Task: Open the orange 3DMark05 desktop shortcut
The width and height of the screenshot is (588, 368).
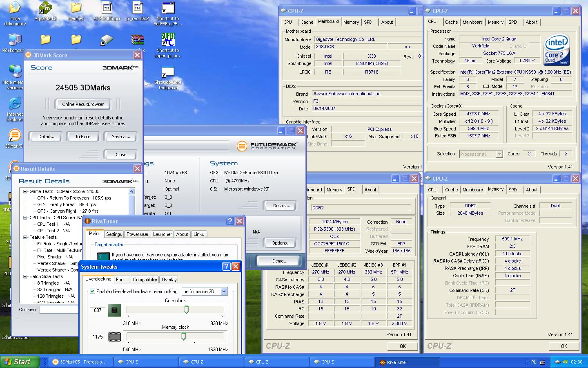Action: click(x=15, y=135)
